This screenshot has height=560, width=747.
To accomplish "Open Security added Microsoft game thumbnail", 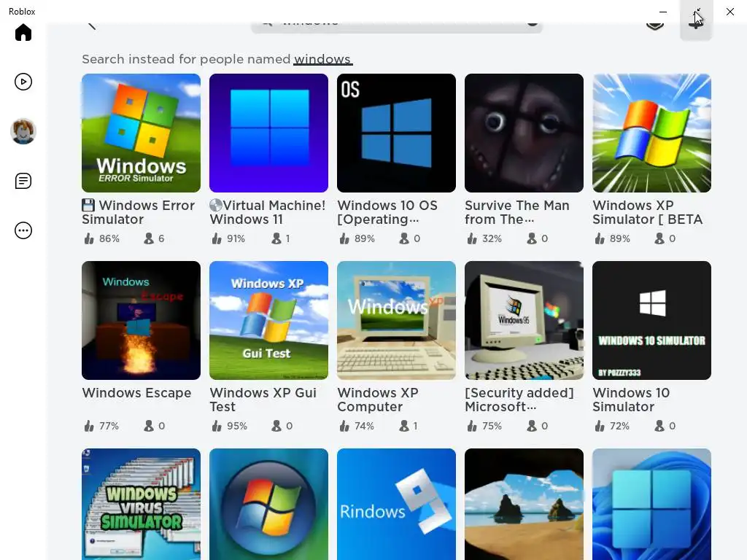I will (x=524, y=321).
